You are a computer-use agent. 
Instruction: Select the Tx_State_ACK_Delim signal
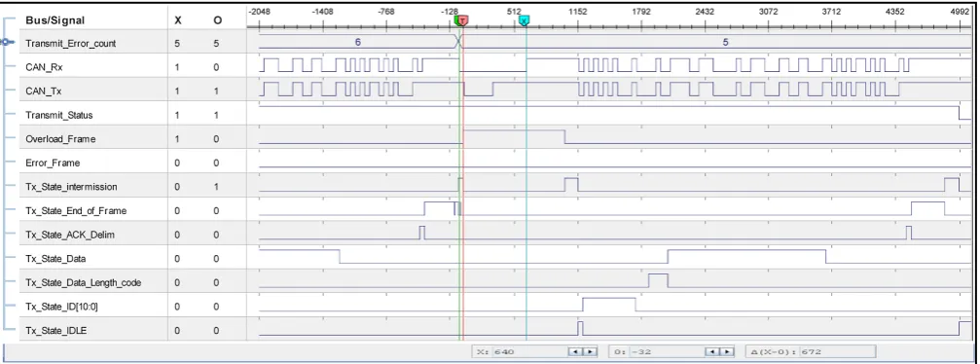click(70, 235)
